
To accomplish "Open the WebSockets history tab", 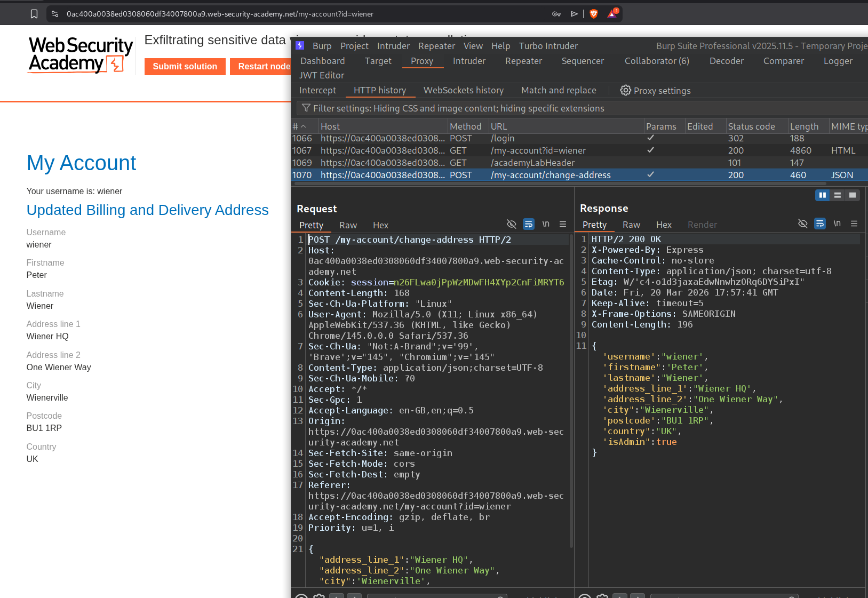I will pyautogui.click(x=463, y=90).
